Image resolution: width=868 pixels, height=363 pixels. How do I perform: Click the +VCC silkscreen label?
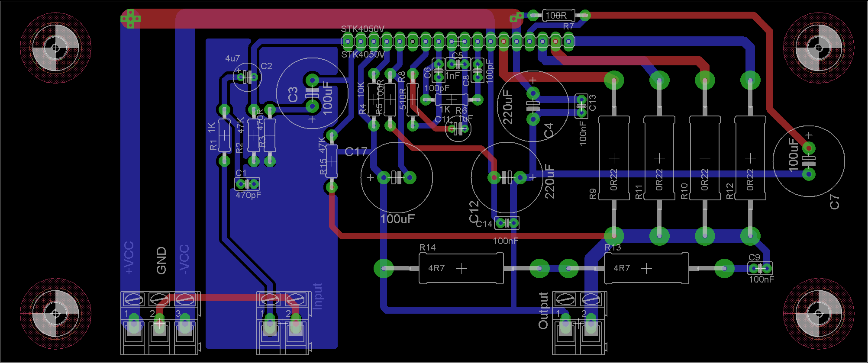[129, 258]
